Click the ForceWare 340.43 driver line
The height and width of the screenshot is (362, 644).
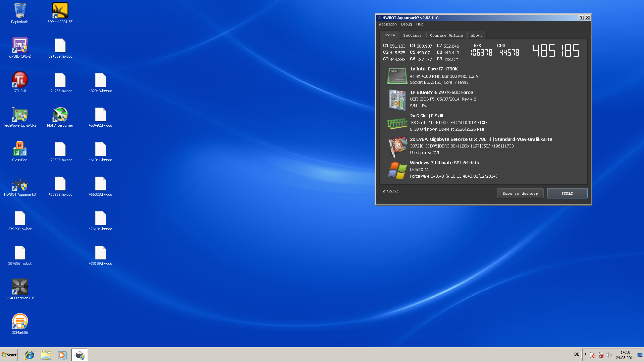[453, 176]
